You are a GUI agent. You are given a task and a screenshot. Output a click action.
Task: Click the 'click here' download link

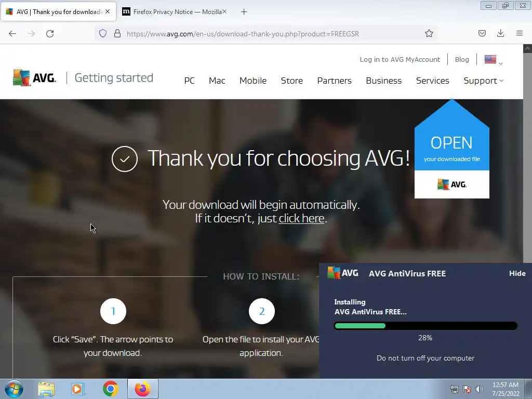pos(301,218)
